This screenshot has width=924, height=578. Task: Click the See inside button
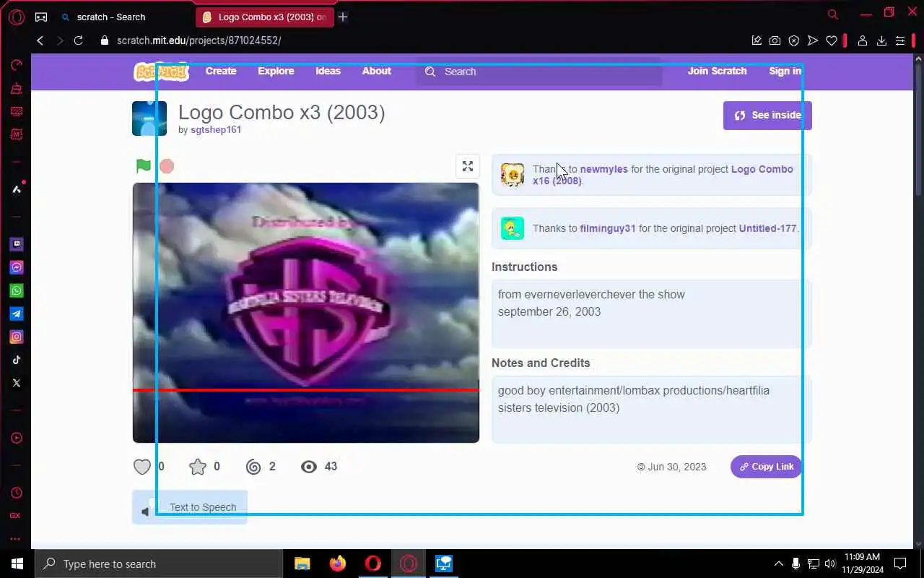[767, 115]
